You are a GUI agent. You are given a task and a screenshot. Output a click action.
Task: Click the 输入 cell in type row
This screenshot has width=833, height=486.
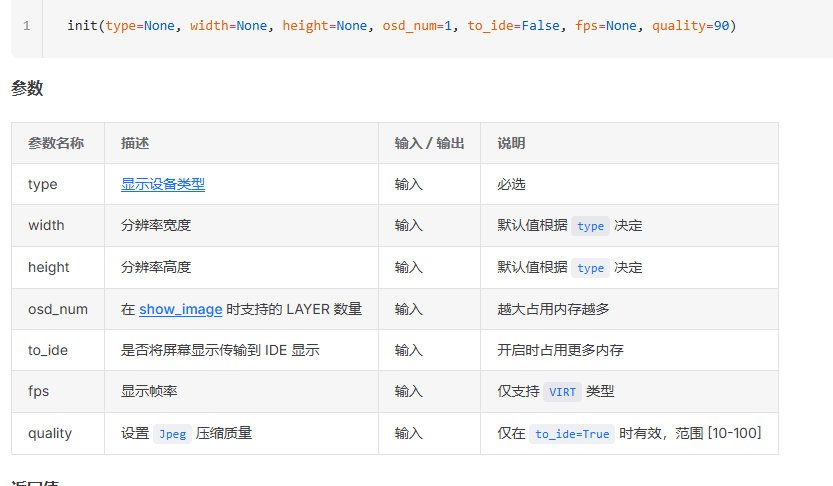[429, 184]
